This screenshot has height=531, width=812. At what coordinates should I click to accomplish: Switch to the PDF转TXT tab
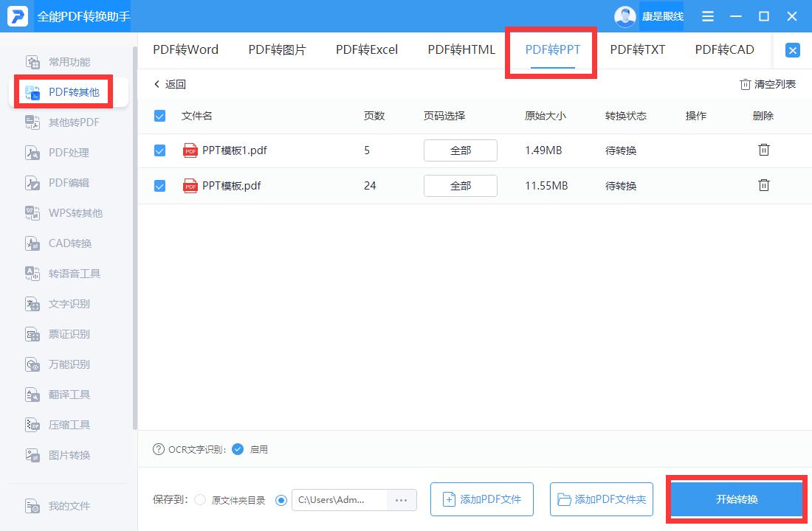click(636, 49)
